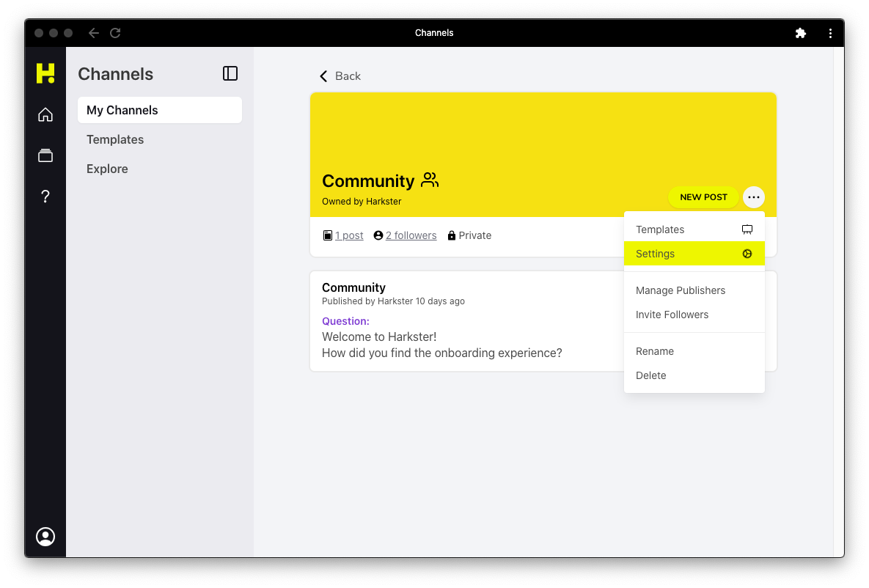Screen dimensions: 869x588
Task: Click the community members icon next to title
Action: [430, 180]
